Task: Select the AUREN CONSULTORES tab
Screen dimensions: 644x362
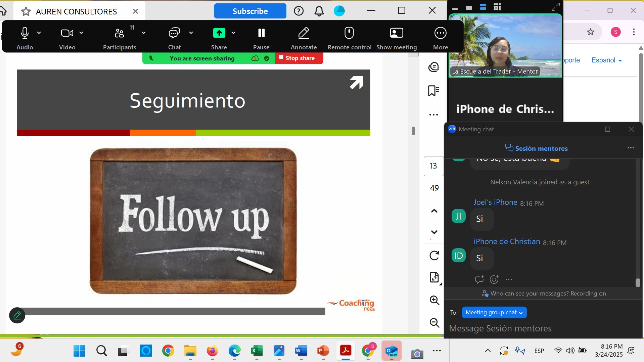Action: [76, 11]
